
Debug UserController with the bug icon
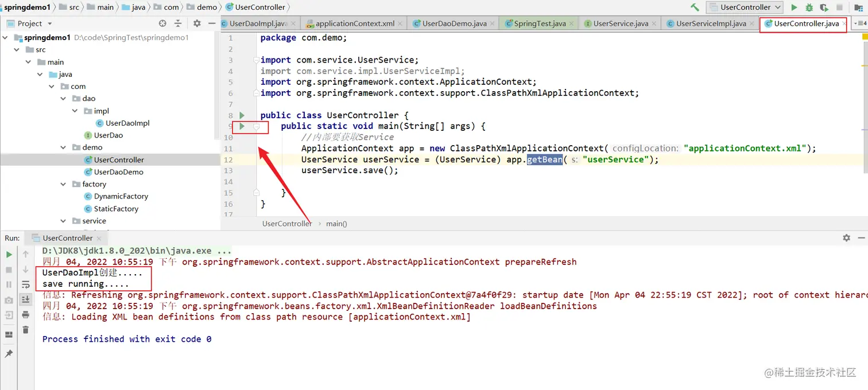pyautogui.click(x=809, y=7)
